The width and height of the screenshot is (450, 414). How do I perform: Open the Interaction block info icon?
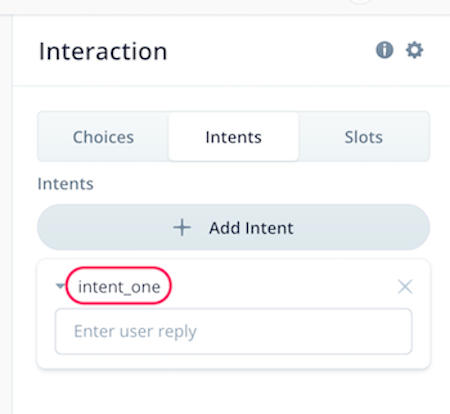385,50
